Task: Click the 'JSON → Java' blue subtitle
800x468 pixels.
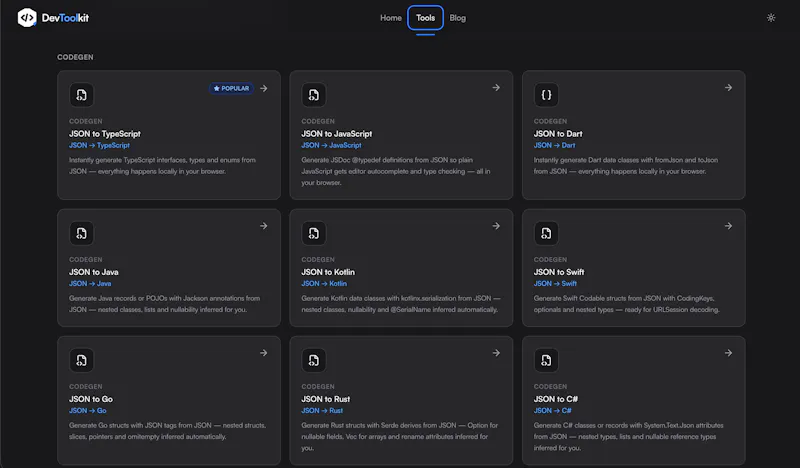Action: tap(90, 284)
